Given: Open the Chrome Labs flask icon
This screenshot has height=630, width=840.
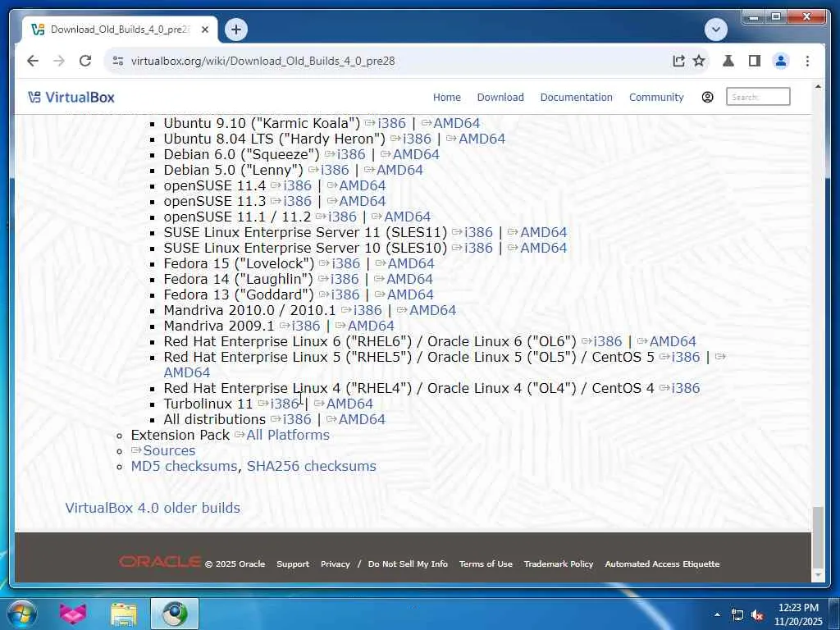Looking at the screenshot, I should (728, 61).
